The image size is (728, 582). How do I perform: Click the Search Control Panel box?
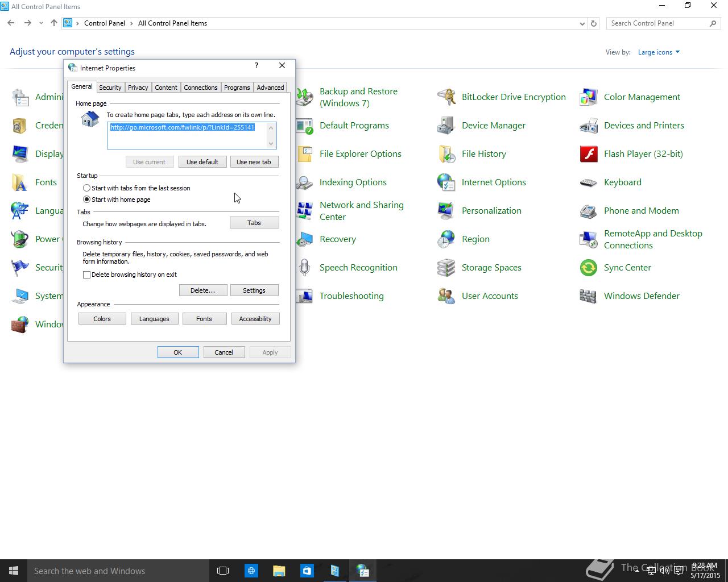click(663, 23)
